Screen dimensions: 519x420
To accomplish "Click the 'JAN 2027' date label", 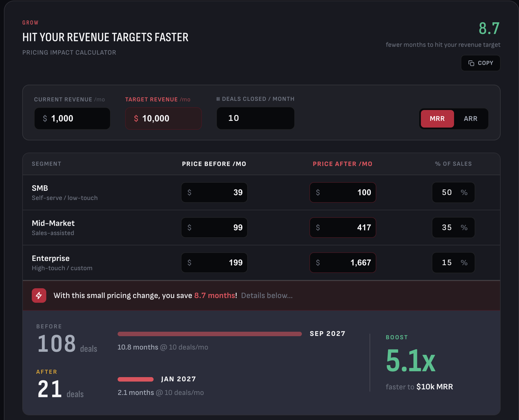I will (179, 379).
